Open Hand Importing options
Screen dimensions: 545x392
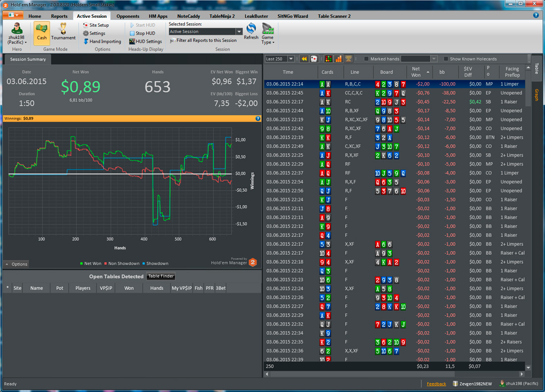point(102,41)
